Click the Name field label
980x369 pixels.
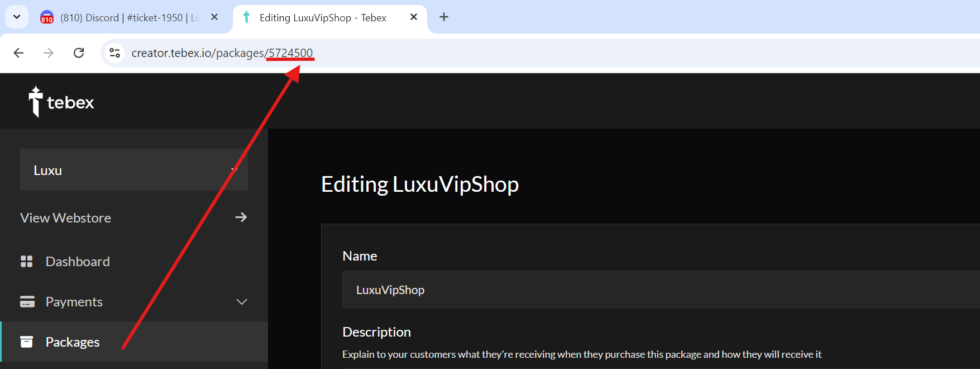click(360, 256)
